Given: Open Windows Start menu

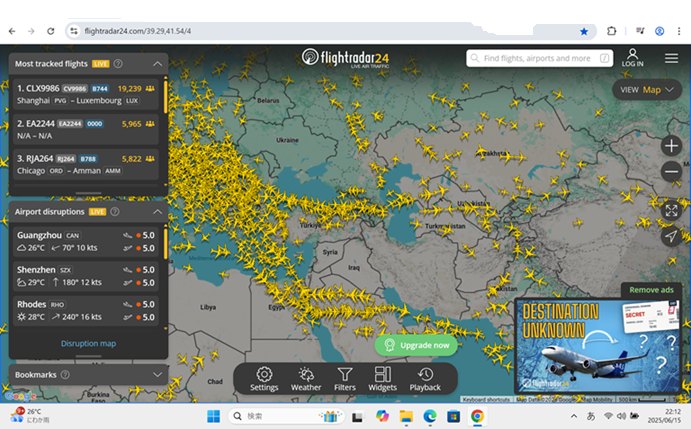Looking at the screenshot, I should point(213,416).
